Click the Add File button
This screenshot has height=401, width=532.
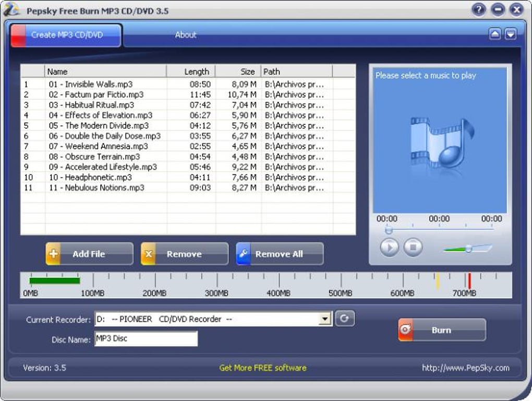89,254
